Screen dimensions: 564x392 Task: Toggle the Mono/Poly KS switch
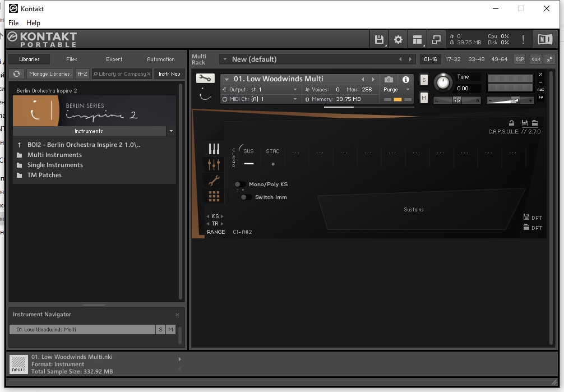[x=239, y=185]
